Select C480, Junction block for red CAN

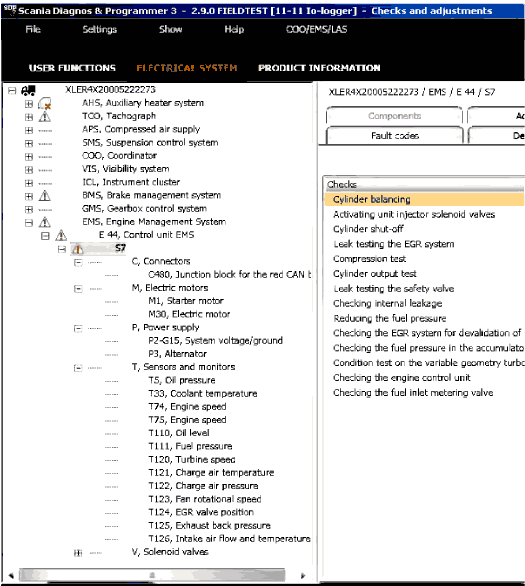(229, 274)
